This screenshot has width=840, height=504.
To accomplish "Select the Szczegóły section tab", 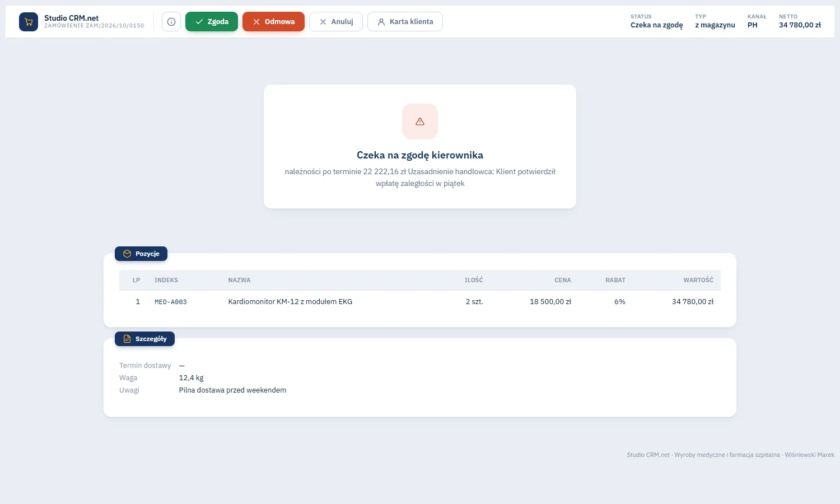I will (144, 339).
